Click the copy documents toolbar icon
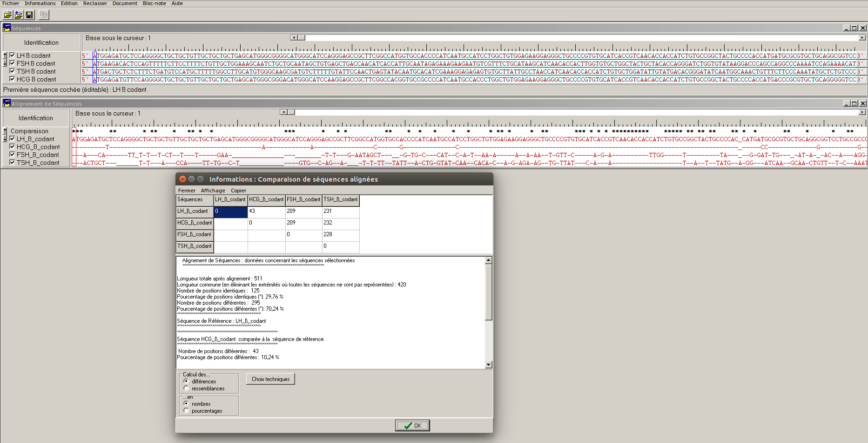 point(44,15)
